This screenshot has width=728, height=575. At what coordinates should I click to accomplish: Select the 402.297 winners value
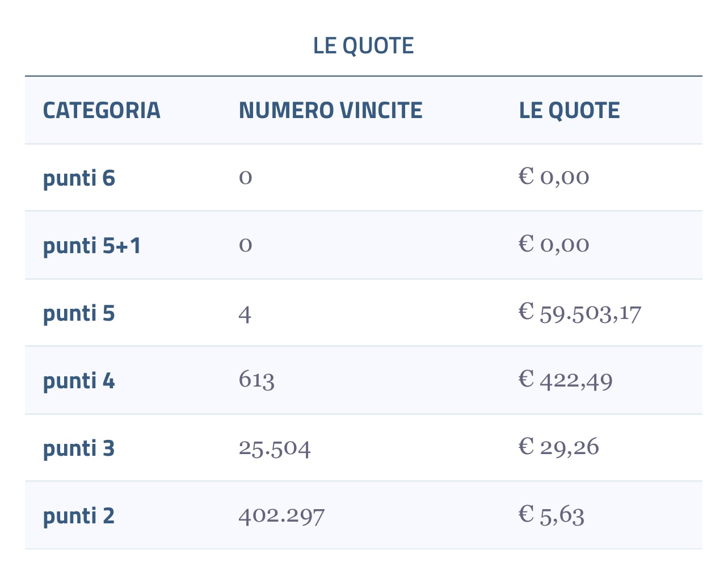coord(281,515)
